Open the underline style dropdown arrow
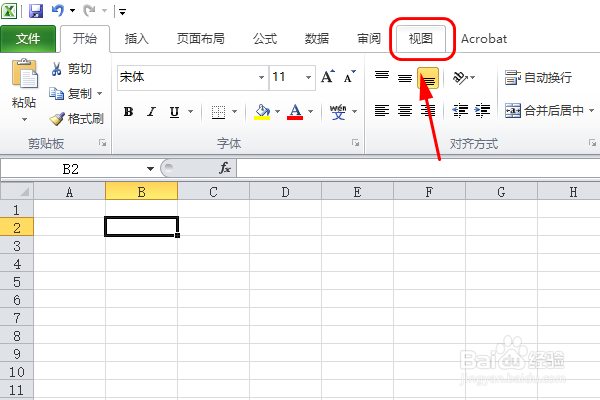Image resolution: width=600 pixels, height=400 pixels. coord(191,112)
